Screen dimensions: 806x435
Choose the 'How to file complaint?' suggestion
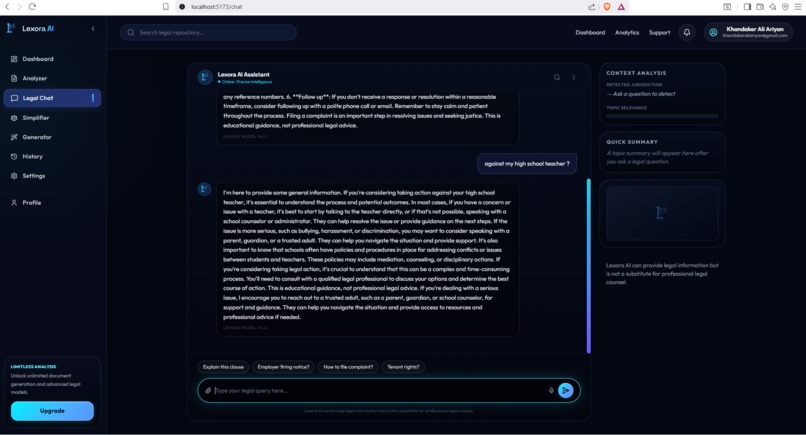click(348, 367)
